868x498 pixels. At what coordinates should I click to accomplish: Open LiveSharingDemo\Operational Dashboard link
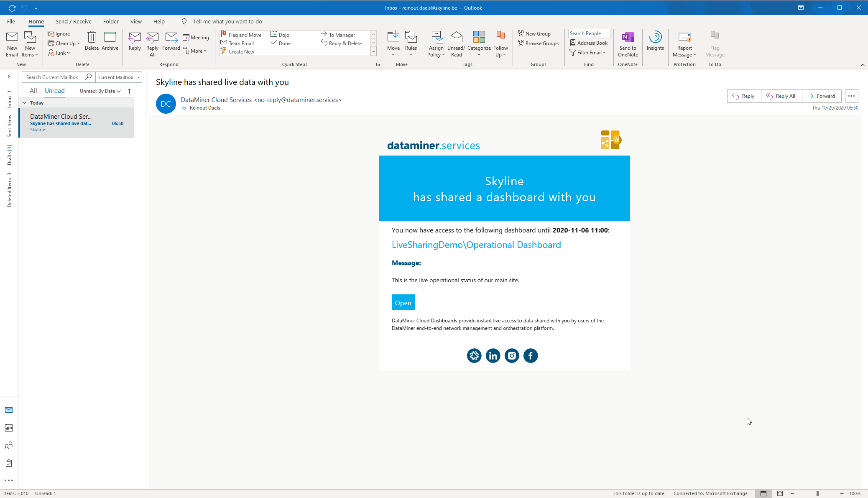tap(476, 245)
